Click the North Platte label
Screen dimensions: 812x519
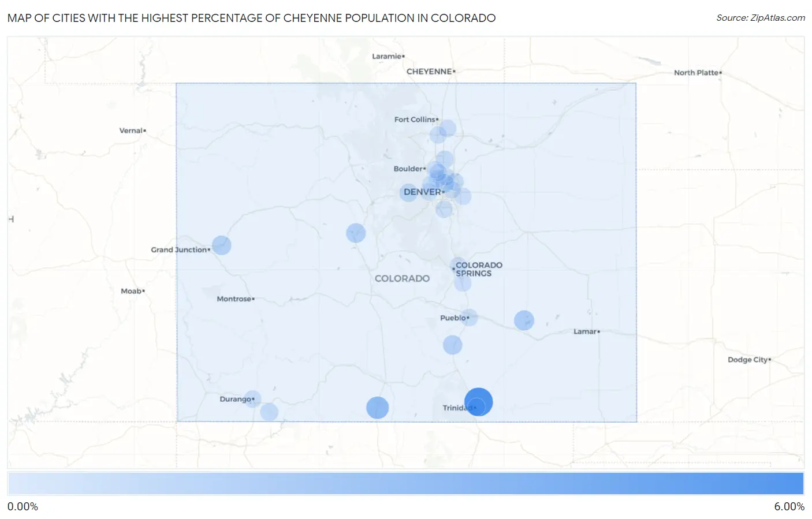coord(696,73)
